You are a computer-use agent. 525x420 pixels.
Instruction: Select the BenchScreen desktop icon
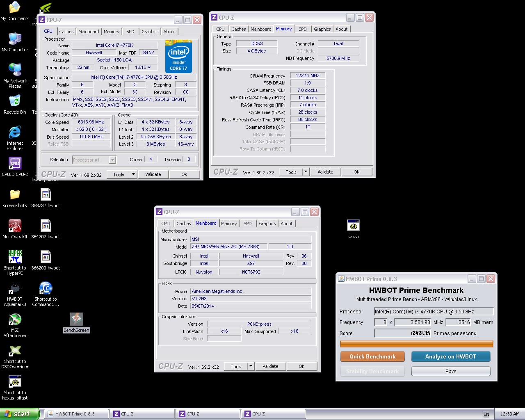click(76, 322)
